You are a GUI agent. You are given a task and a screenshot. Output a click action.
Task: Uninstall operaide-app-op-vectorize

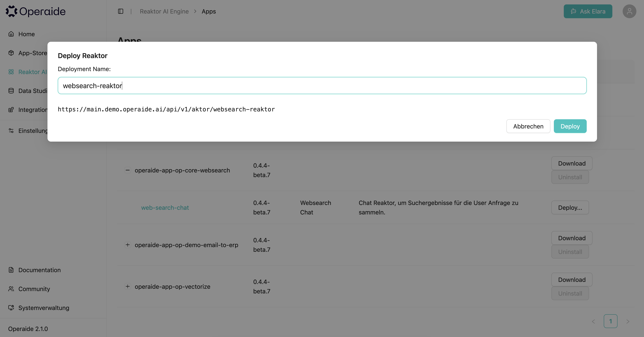pos(570,293)
